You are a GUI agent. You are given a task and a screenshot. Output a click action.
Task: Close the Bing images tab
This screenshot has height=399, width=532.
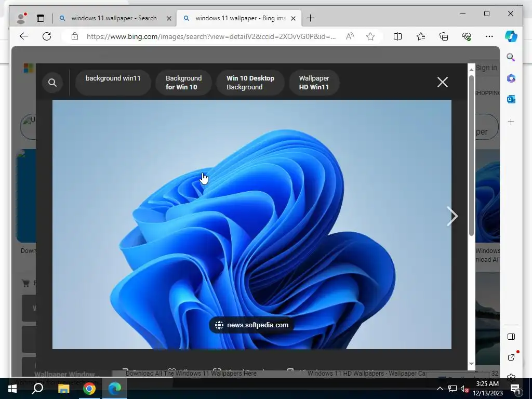click(x=294, y=18)
